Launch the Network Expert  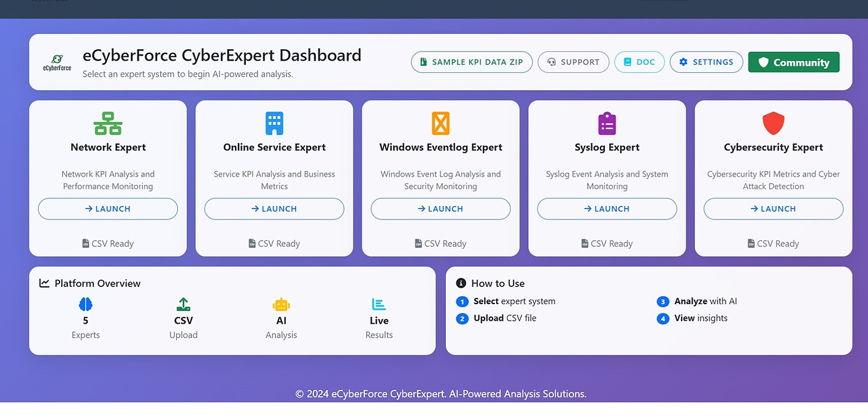click(108, 208)
